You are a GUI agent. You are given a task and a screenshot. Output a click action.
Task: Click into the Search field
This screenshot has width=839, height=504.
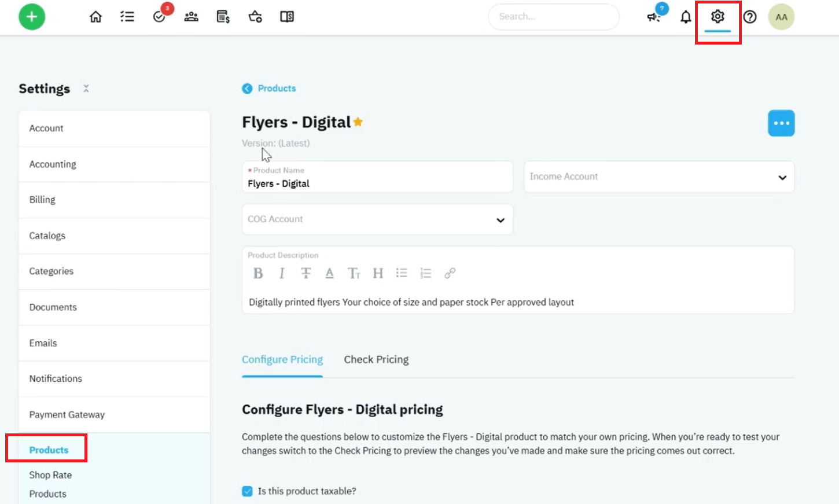pos(553,17)
